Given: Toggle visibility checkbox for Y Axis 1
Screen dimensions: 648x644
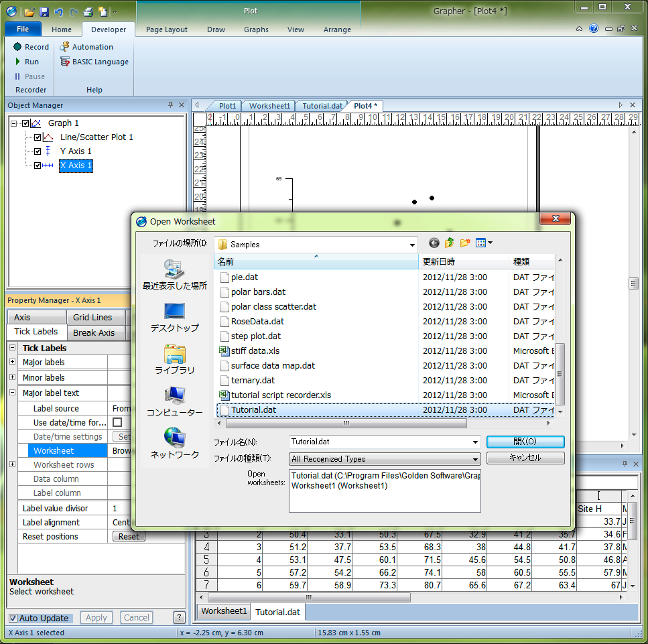Looking at the screenshot, I should pyautogui.click(x=38, y=151).
